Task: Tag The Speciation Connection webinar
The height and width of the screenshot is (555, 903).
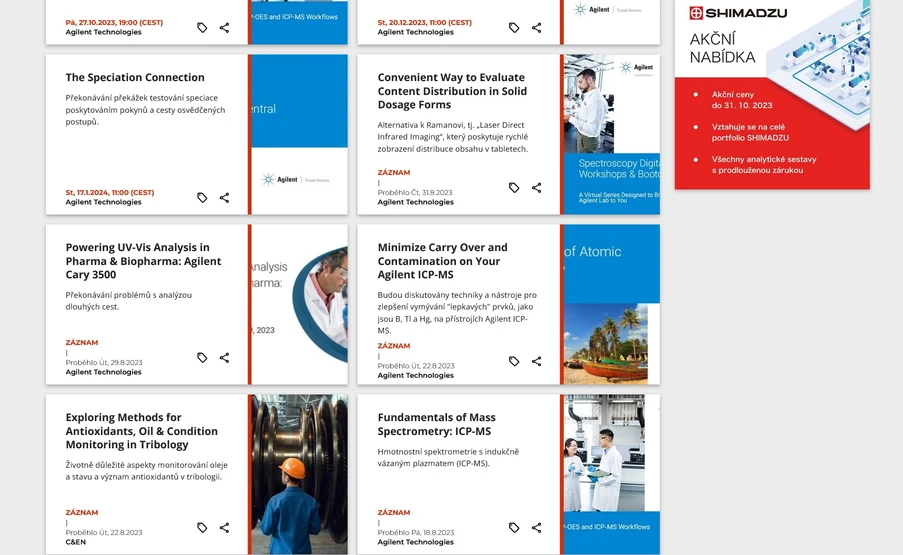Action: click(x=202, y=197)
